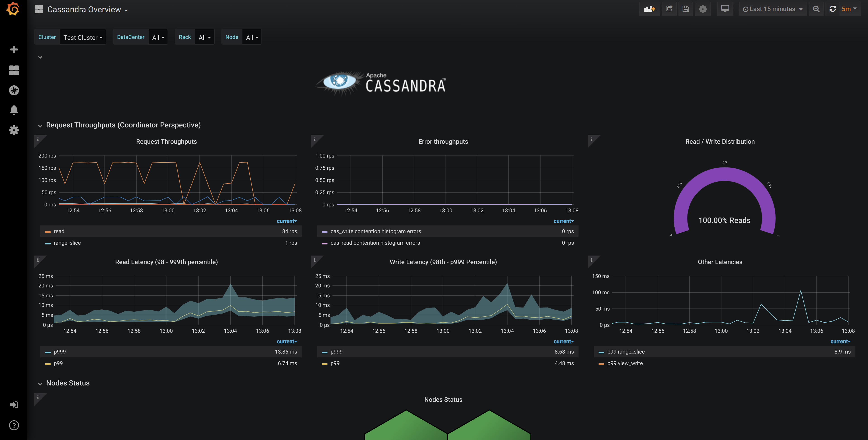Refresh the dashboard with the refresh icon
This screenshot has width=868, height=440.
point(832,9)
